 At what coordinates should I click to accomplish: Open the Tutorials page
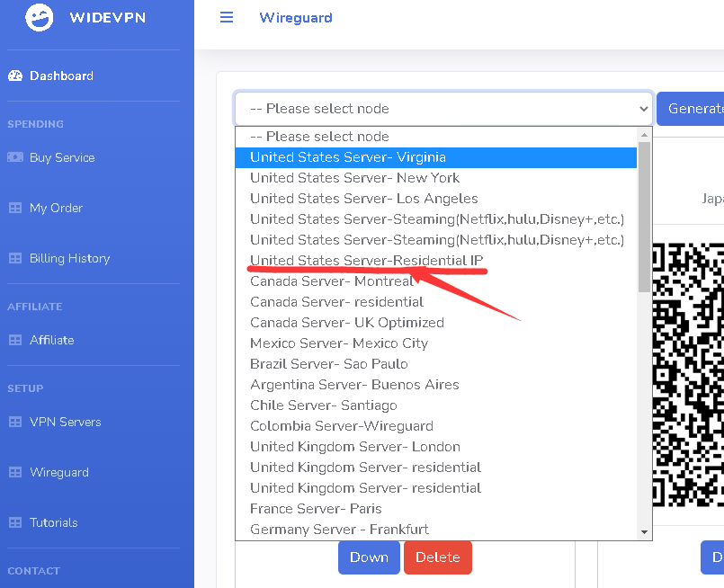[x=54, y=522]
